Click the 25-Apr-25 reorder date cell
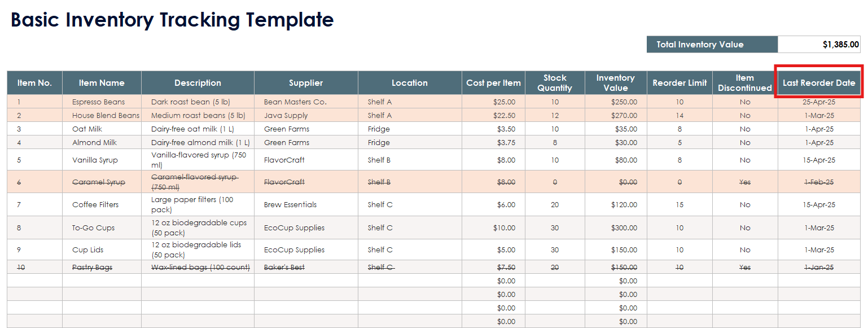This screenshot has width=868, height=328. point(818,102)
